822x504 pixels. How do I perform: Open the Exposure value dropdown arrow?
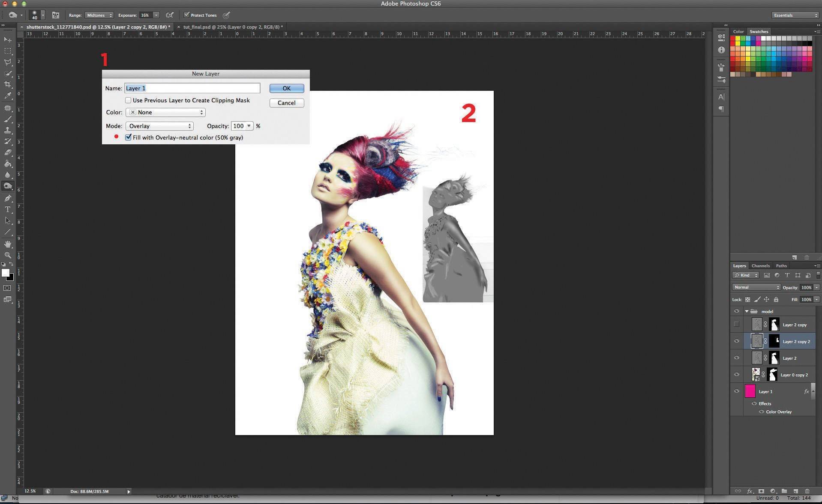tap(156, 15)
